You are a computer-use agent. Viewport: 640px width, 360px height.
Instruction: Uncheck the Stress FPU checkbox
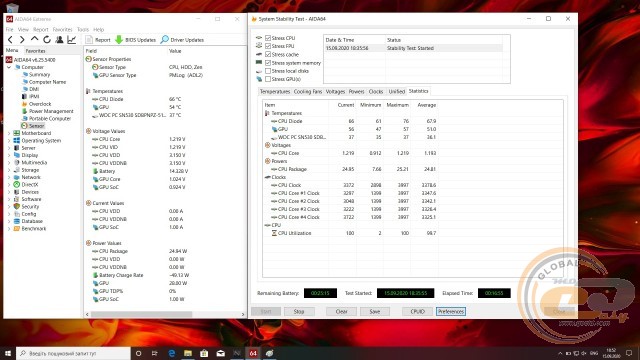268,46
